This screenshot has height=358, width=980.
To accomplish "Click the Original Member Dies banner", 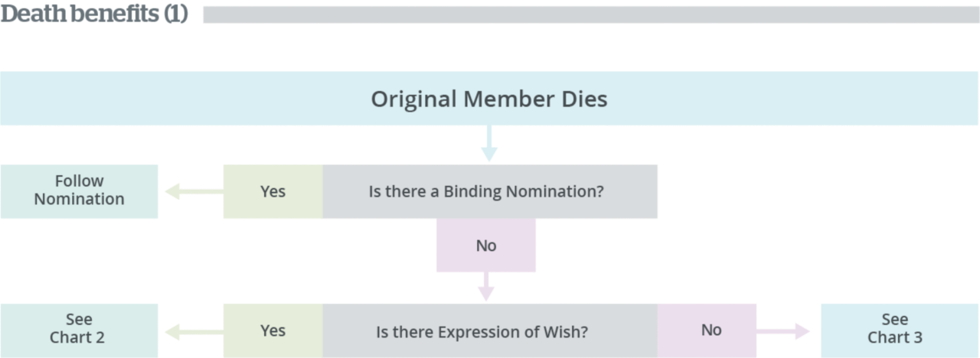I will click(x=489, y=99).
